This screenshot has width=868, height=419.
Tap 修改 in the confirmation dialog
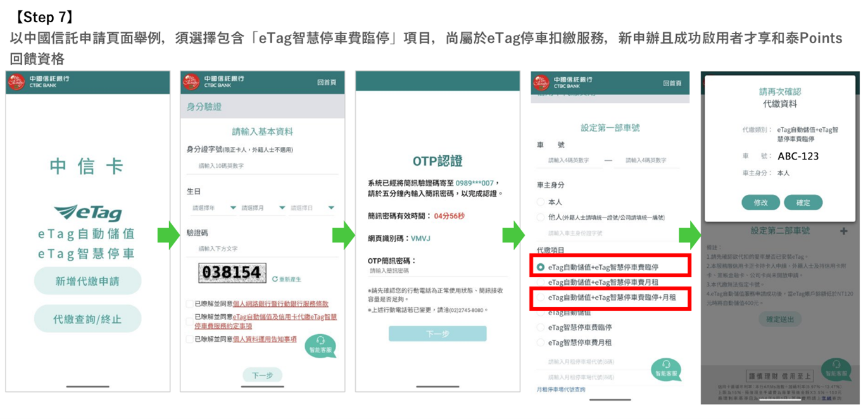click(760, 203)
